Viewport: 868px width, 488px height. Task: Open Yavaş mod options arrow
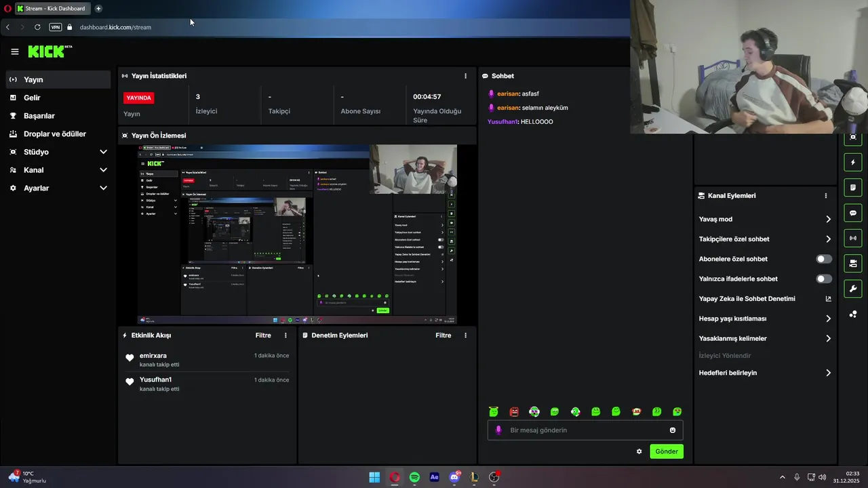(828, 220)
